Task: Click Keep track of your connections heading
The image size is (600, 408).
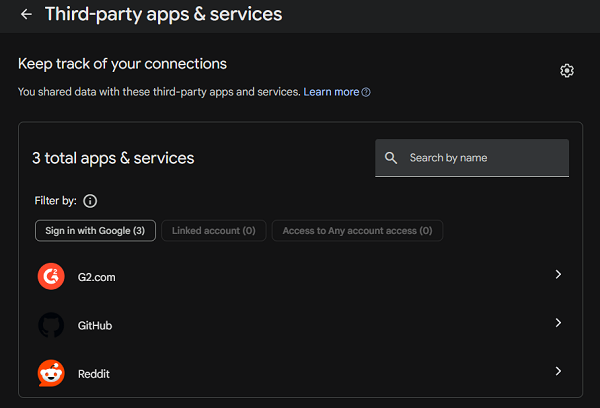Action: [x=122, y=64]
